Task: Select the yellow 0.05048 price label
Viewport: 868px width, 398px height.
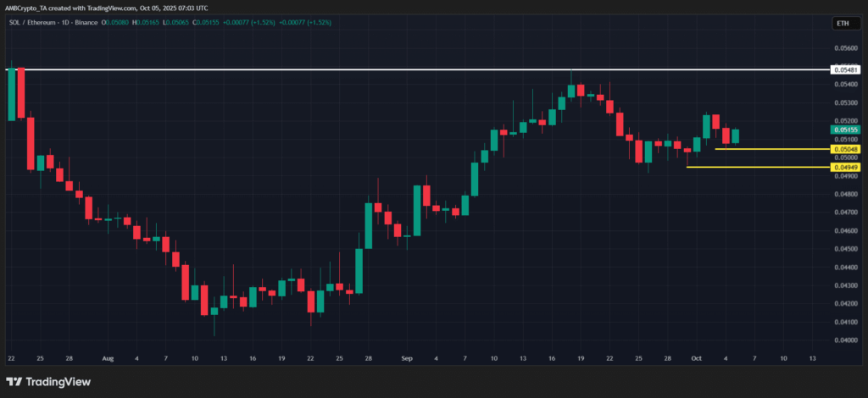Action: [x=845, y=149]
